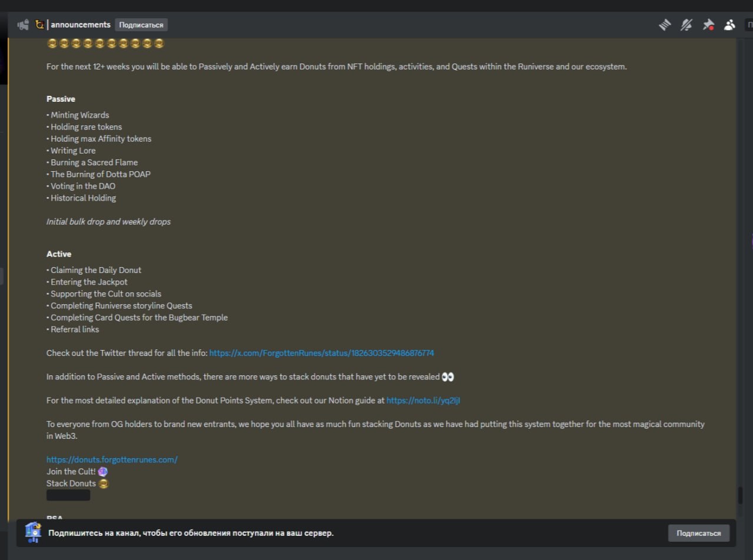Click the first donut emoji in top row

[x=52, y=44]
